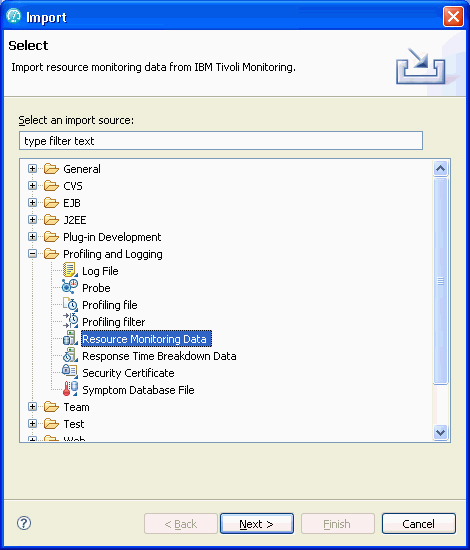Image resolution: width=470 pixels, height=550 pixels.
Task: Expand the CVS folder node
Action: tap(32, 186)
